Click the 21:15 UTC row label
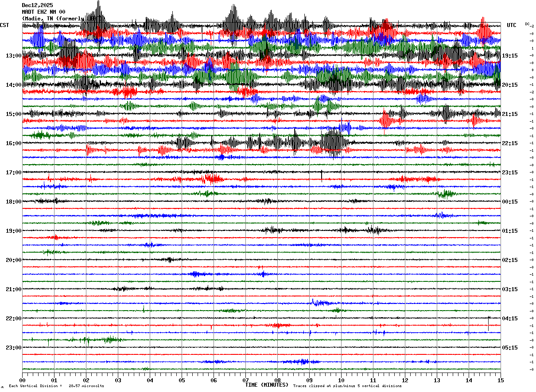Viewport: 536px width, 392px height. [x=509, y=114]
